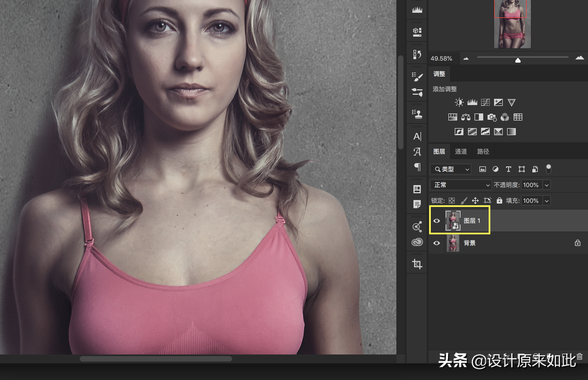588x380 pixels.
Task: Add a Selective Color adjustment
Action: click(x=498, y=132)
